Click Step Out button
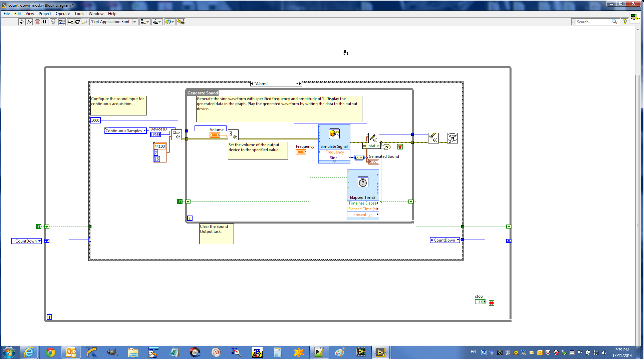Viewport: 644px width, 359px height. (84, 22)
